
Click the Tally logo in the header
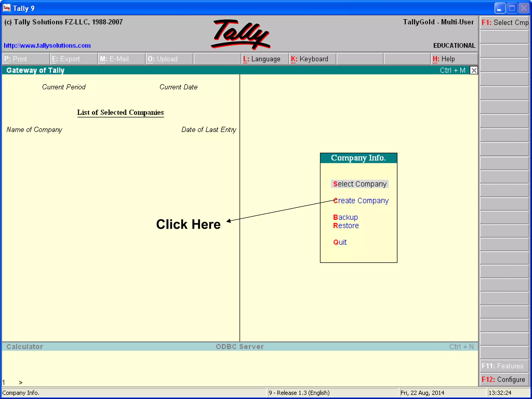(241, 34)
